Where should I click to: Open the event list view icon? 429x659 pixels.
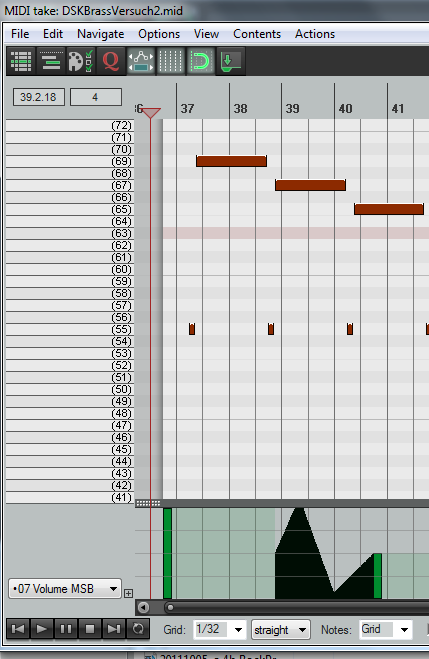(21, 61)
